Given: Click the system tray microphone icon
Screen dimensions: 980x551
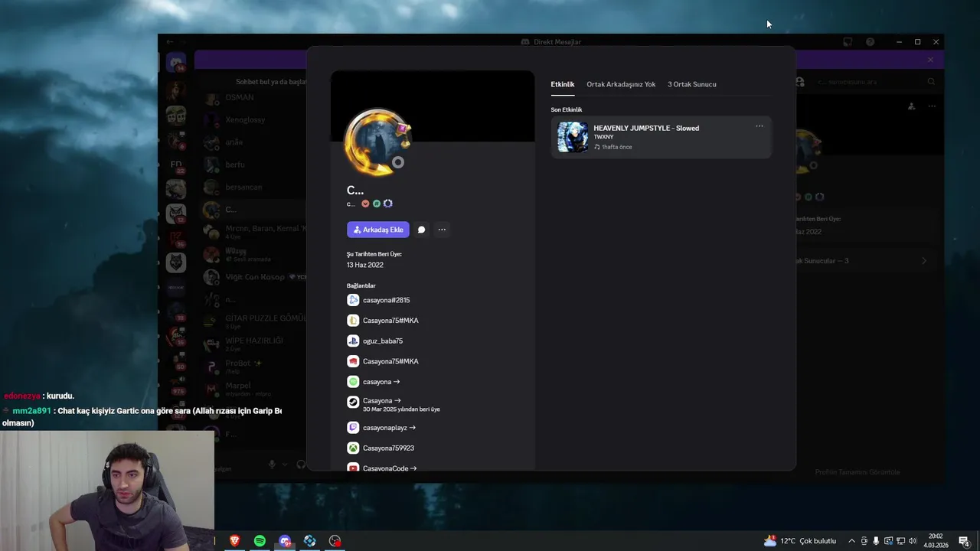Looking at the screenshot, I should point(876,541).
